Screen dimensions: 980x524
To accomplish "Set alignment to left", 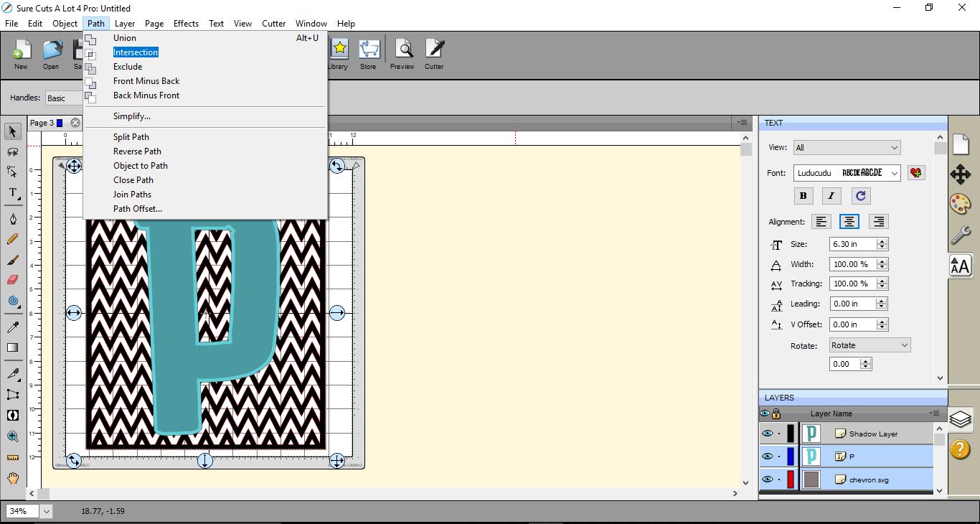I will tap(821, 222).
